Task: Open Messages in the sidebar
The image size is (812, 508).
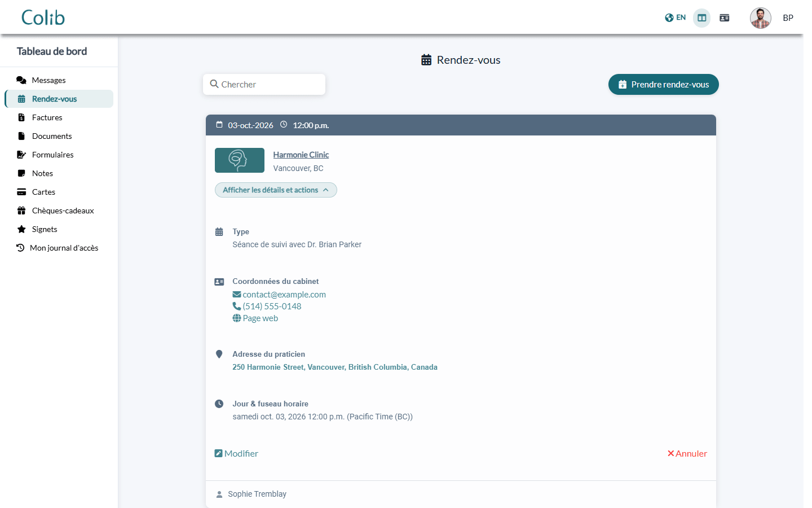Action: [x=59, y=80]
